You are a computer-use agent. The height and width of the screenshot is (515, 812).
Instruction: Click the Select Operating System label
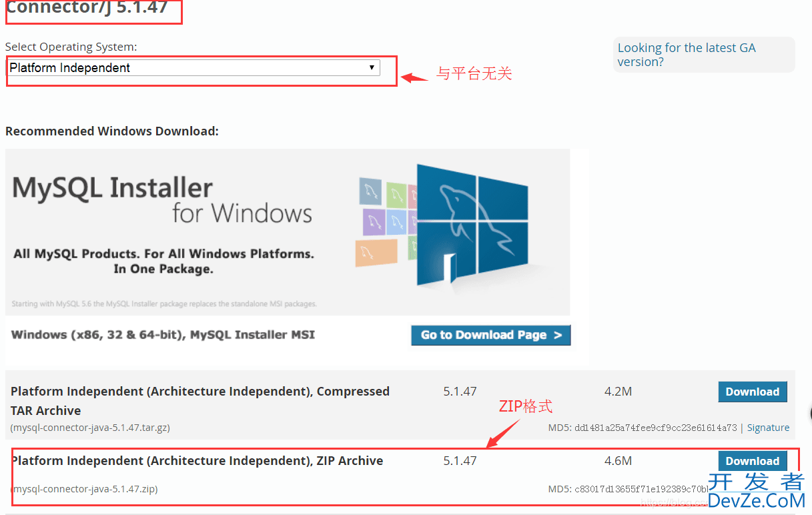pos(71,47)
